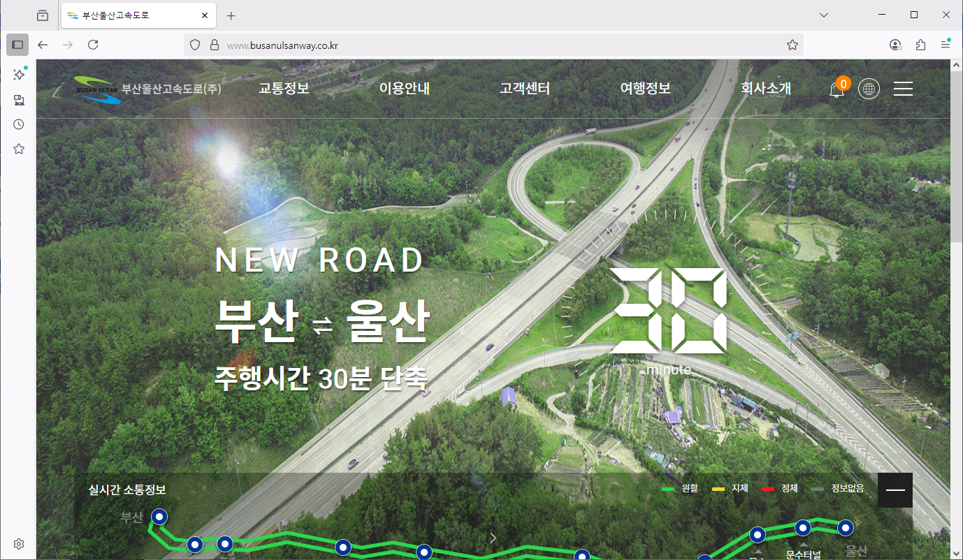963x560 pixels.
Task: Click the account profile icon in the toolbar
Action: [895, 44]
